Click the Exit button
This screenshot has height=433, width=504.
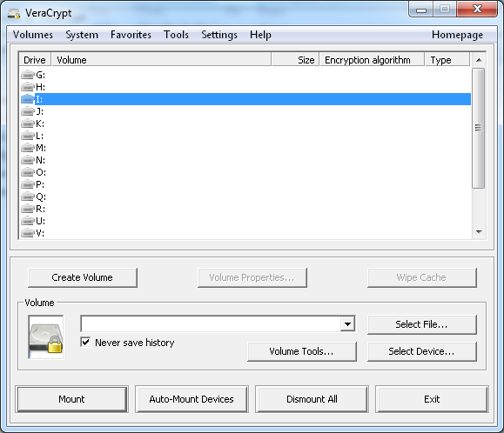pyautogui.click(x=432, y=399)
